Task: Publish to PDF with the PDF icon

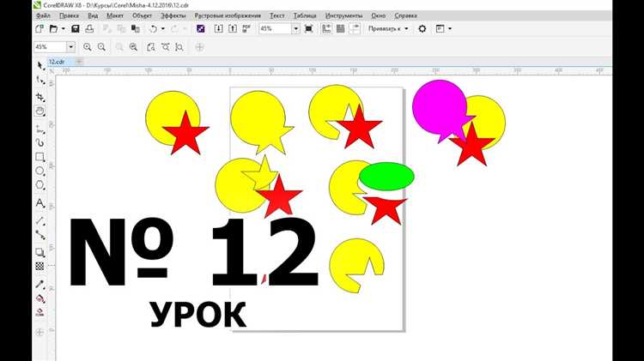Action: click(246, 28)
